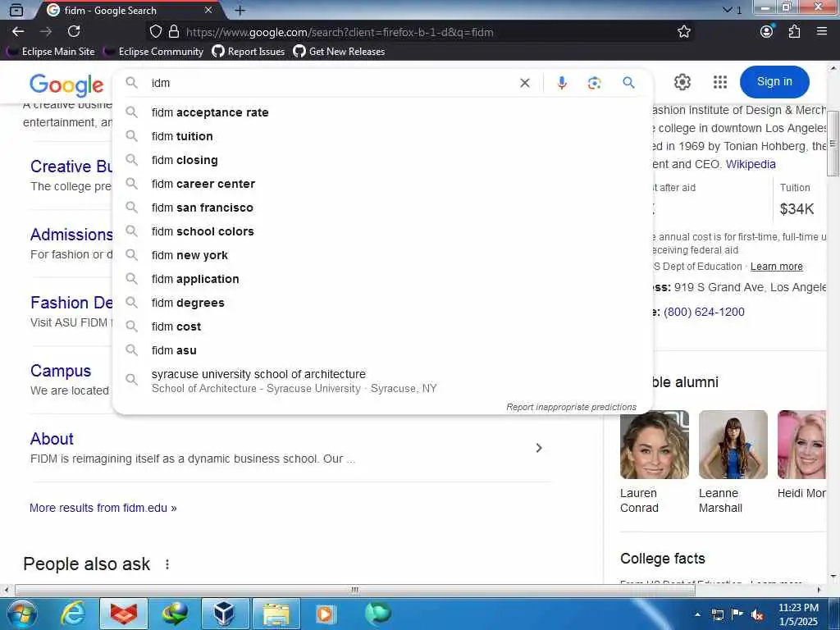Select suggestion fidm degrees
Image resolution: width=840 pixels, height=630 pixels.
(382, 303)
